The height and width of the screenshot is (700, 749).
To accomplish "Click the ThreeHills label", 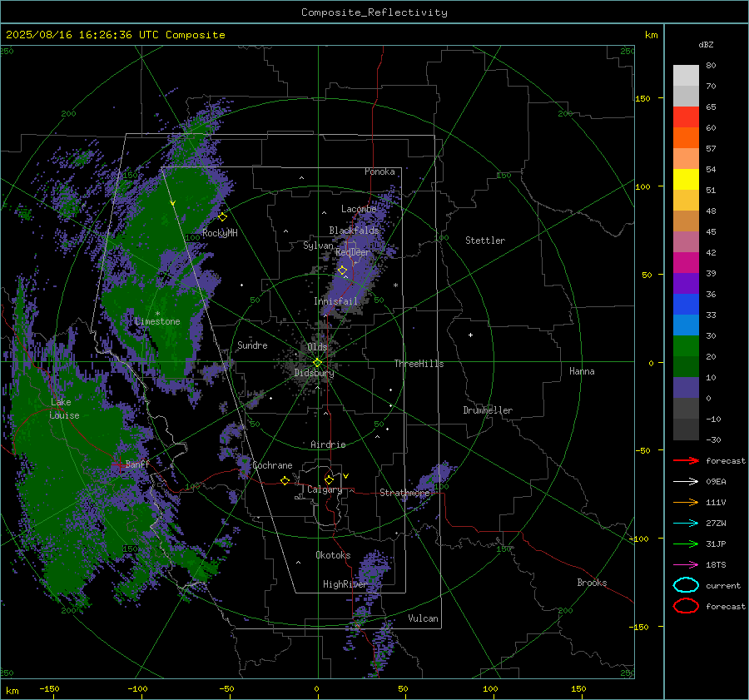I will [419, 364].
